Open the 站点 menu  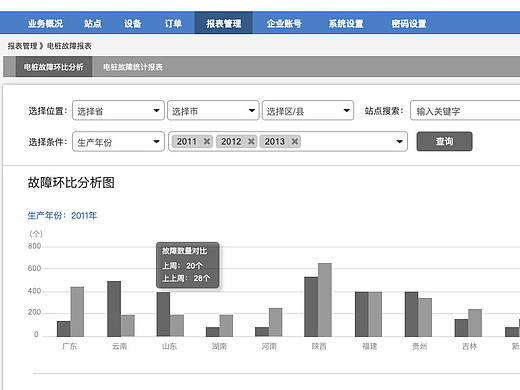pos(93,23)
